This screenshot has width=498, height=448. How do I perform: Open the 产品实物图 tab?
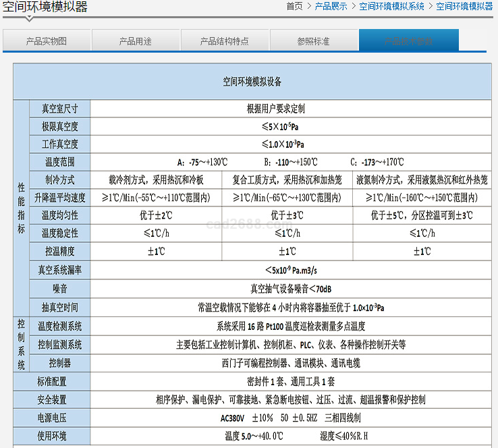tap(46, 40)
